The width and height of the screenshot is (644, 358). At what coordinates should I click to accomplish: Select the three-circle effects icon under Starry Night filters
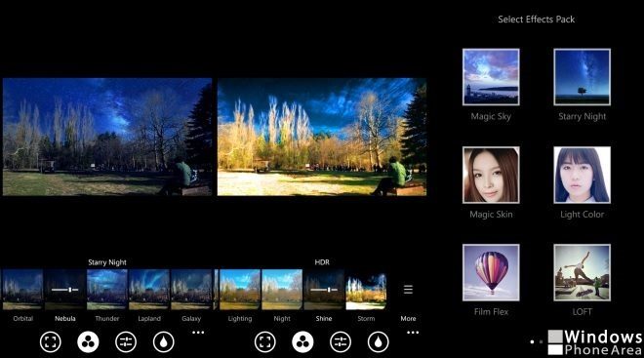(88, 342)
